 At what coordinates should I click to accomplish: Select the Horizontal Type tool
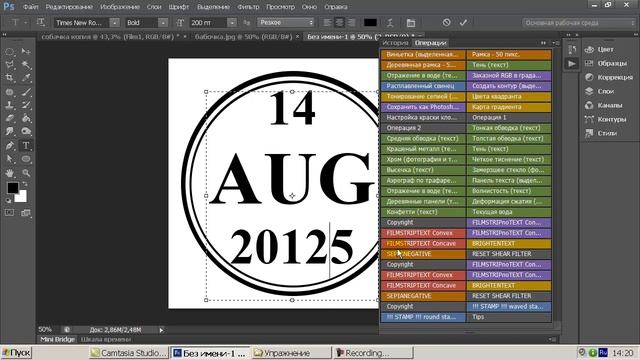coord(26,146)
